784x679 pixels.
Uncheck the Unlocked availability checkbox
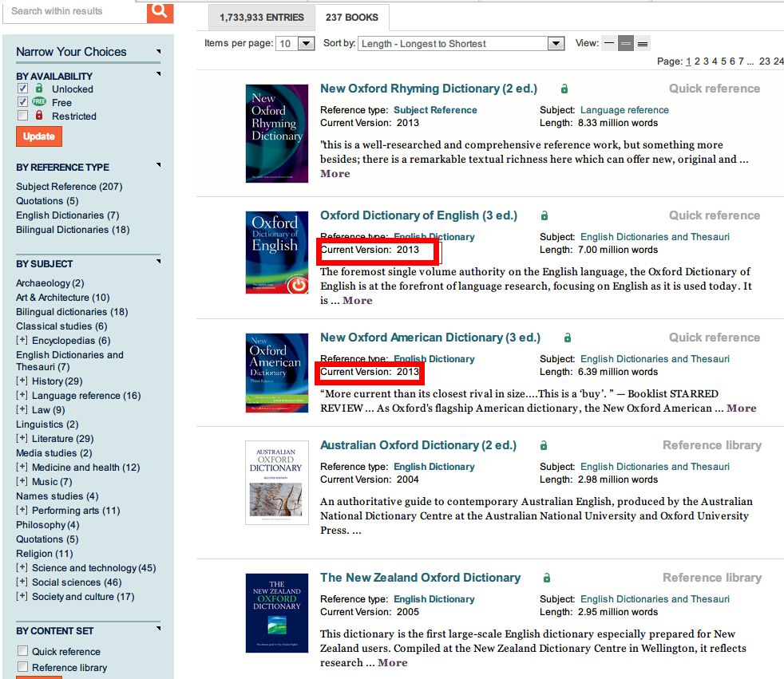(x=22, y=89)
